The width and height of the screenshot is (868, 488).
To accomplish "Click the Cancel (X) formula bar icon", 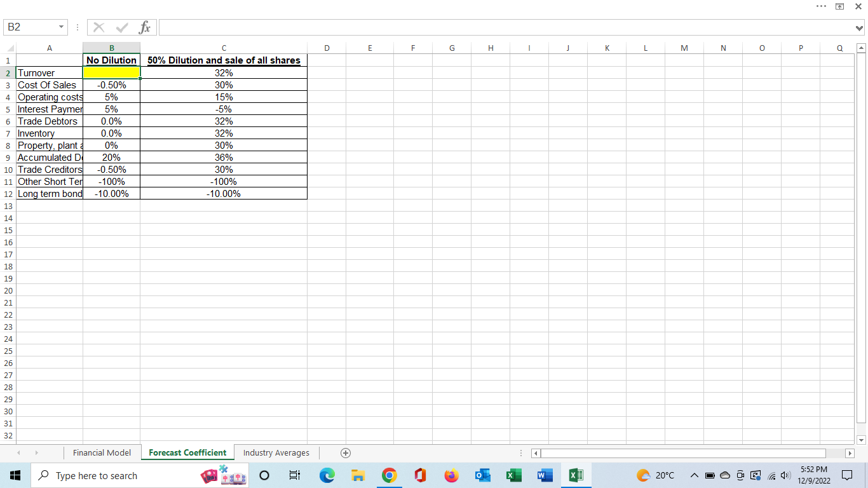I will [x=98, y=27].
